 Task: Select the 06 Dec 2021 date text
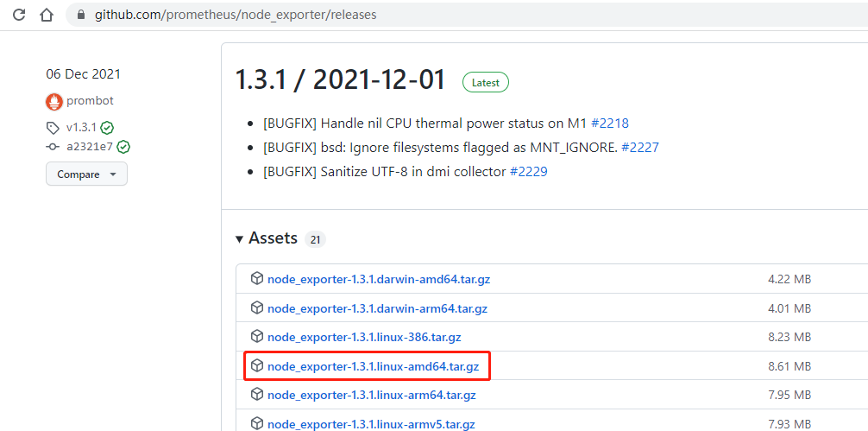pyautogui.click(x=83, y=74)
